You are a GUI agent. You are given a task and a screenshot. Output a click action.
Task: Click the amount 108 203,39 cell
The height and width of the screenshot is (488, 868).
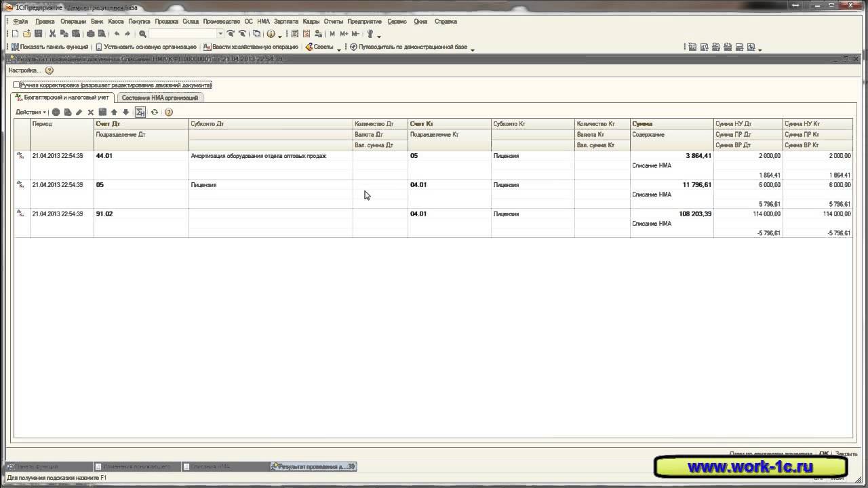click(x=671, y=214)
